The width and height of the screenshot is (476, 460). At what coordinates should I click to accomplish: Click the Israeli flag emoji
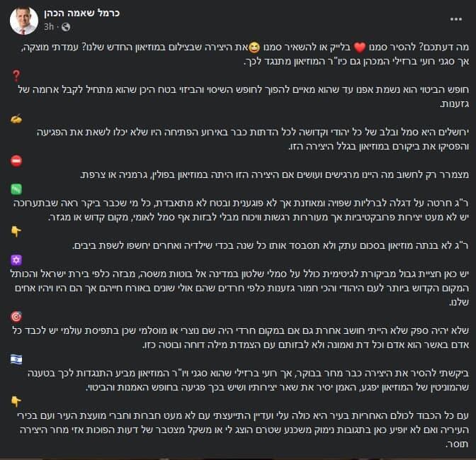coord(16,359)
